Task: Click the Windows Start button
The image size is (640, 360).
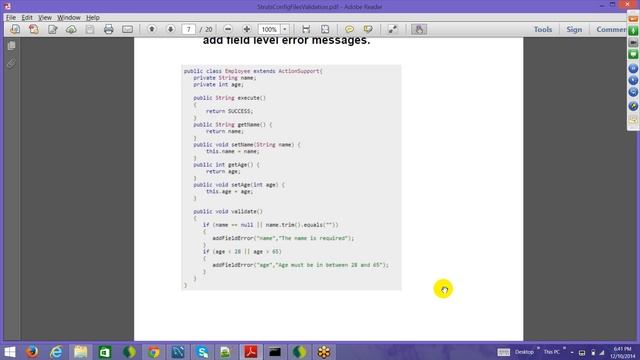Action: point(9,352)
